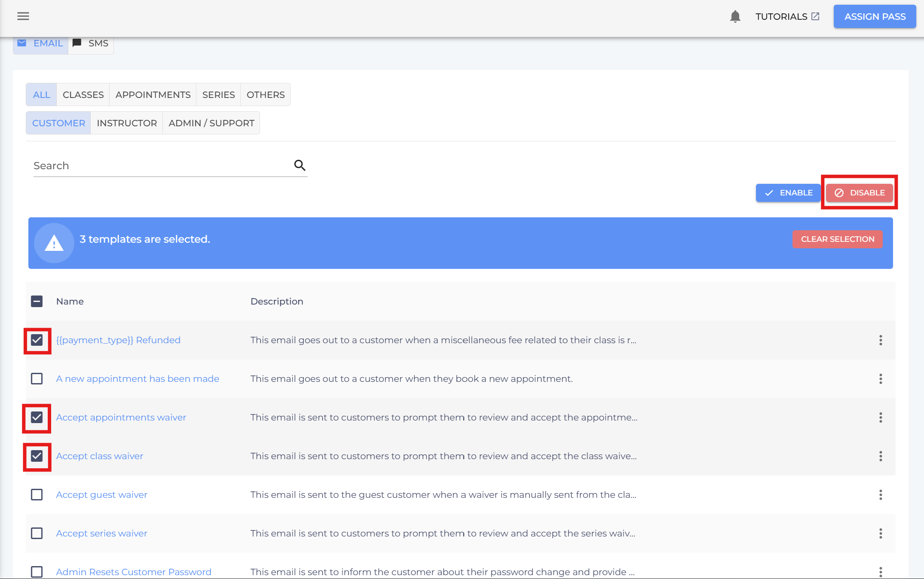Open the TUTORIALS external link
Screen dimensions: 924x579
(787, 16)
